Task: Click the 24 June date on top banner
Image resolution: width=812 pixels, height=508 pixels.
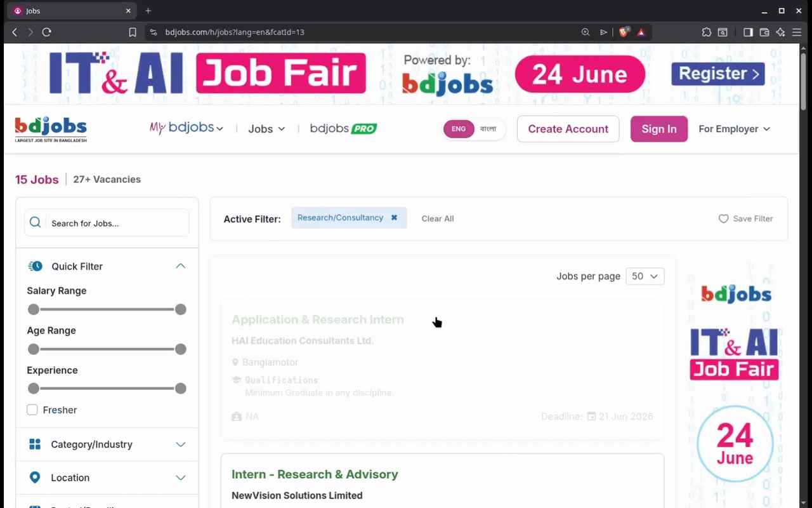Action: coord(580,74)
